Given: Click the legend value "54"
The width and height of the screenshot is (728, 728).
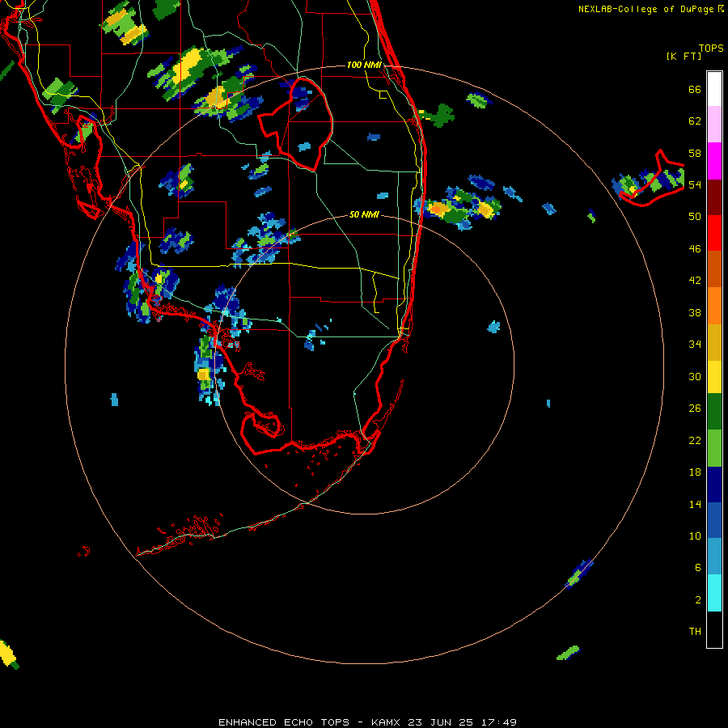Looking at the screenshot, I should (x=695, y=184).
